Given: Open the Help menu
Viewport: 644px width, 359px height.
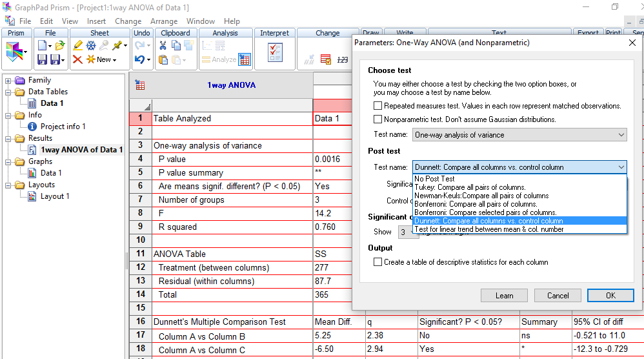Looking at the screenshot, I should click(232, 21).
